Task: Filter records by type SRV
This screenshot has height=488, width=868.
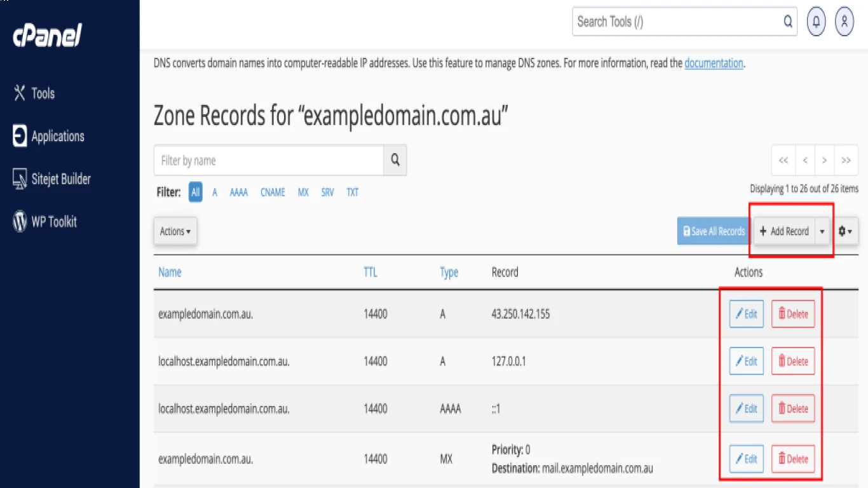Action: coord(327,192)
